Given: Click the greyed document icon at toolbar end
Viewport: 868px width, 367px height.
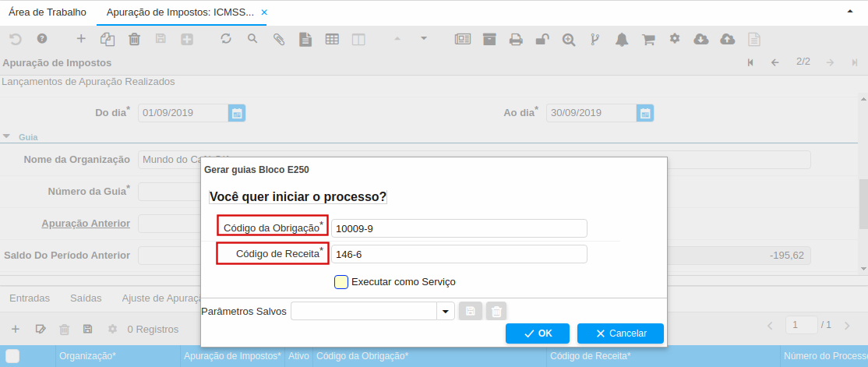Looking at the screenshot, I should pyautogui.click(x=754, y=39).
